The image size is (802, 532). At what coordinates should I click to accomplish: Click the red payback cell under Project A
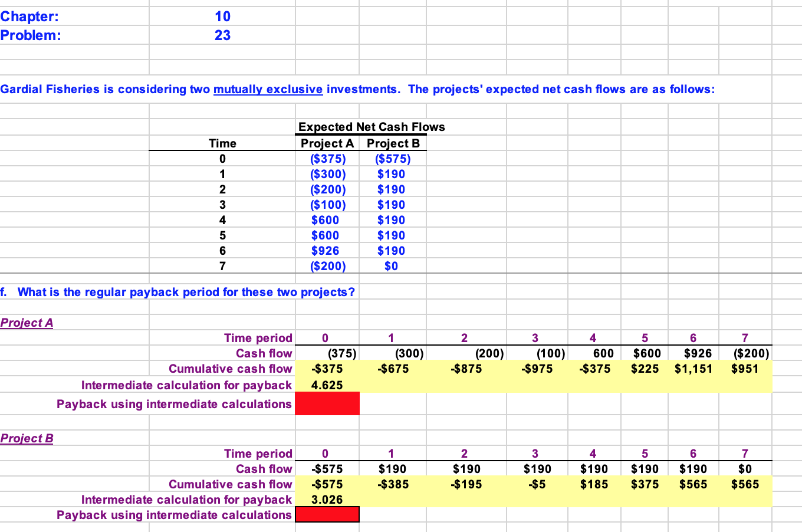tap(327, 403)
